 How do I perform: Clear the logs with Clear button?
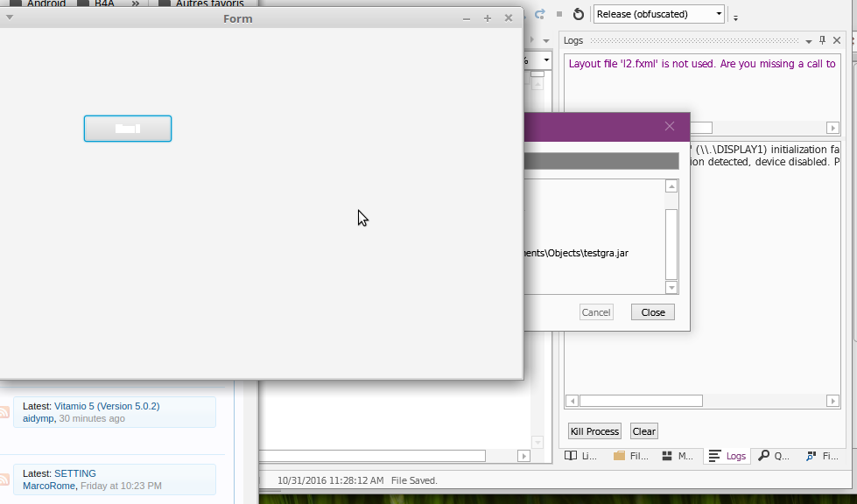click(x=643, y=431)
